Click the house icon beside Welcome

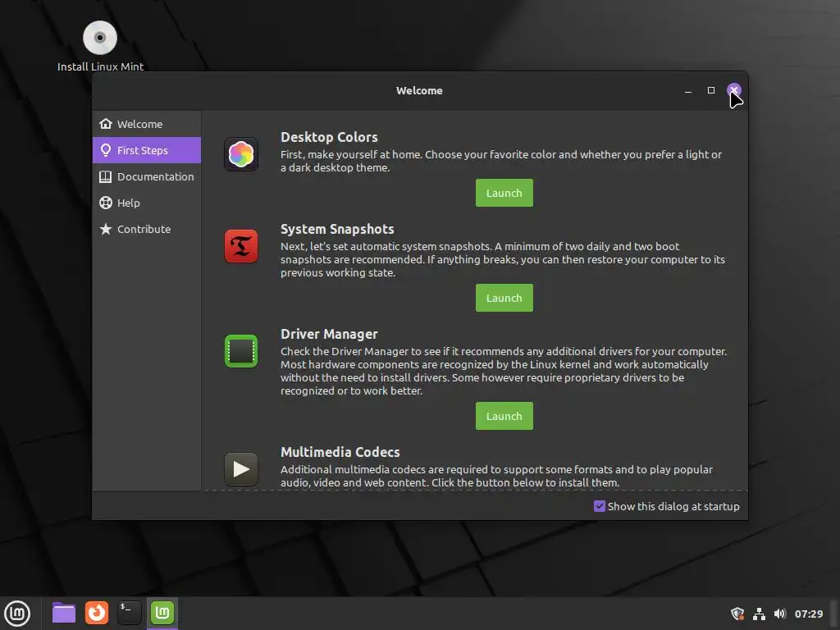pyautogui.click(x=106, y=124)
